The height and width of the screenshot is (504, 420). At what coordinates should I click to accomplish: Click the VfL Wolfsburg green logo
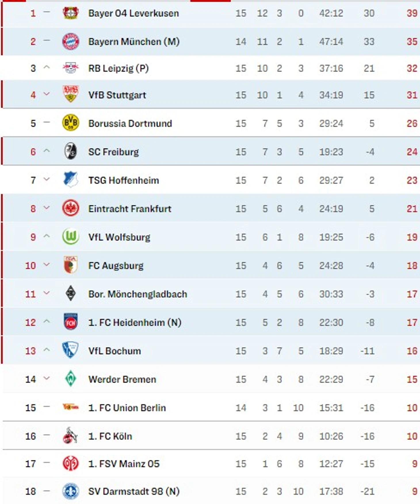(70, 236)
